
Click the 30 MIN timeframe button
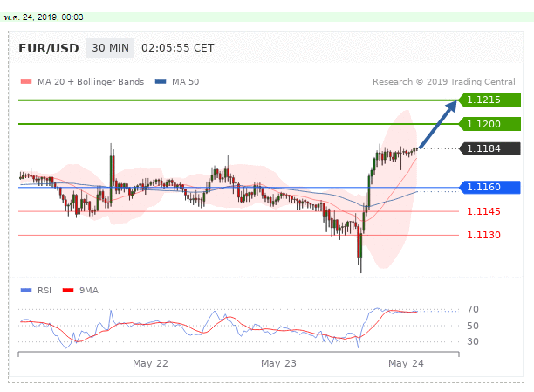point(110,48)
